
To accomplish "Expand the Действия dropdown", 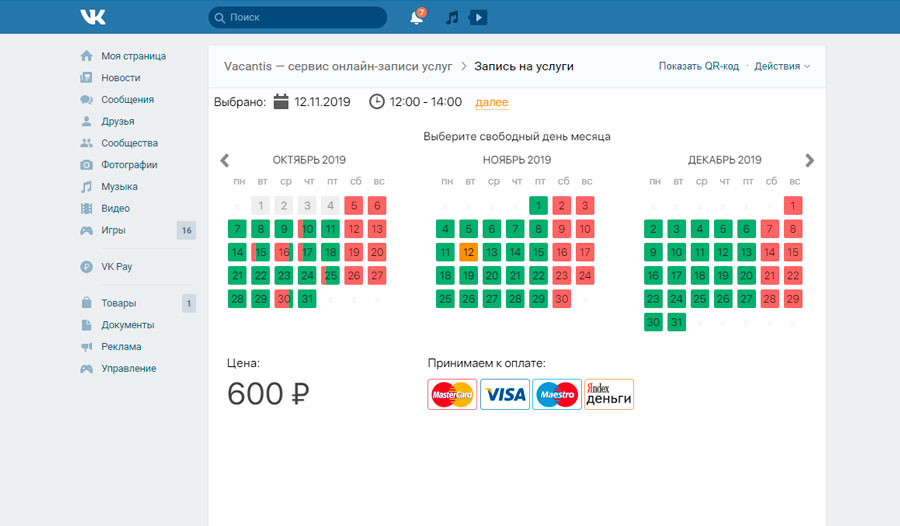I will click(x=782, y=66).
